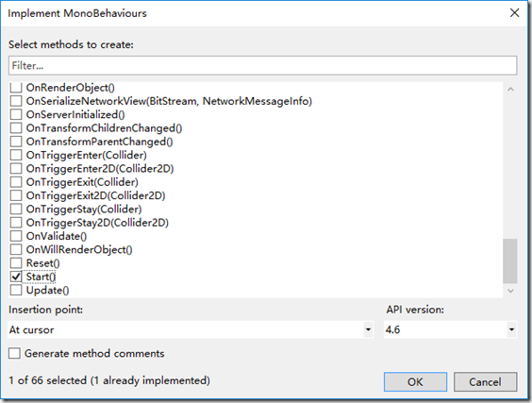Click the Cancel button

(x=485, y=382)
